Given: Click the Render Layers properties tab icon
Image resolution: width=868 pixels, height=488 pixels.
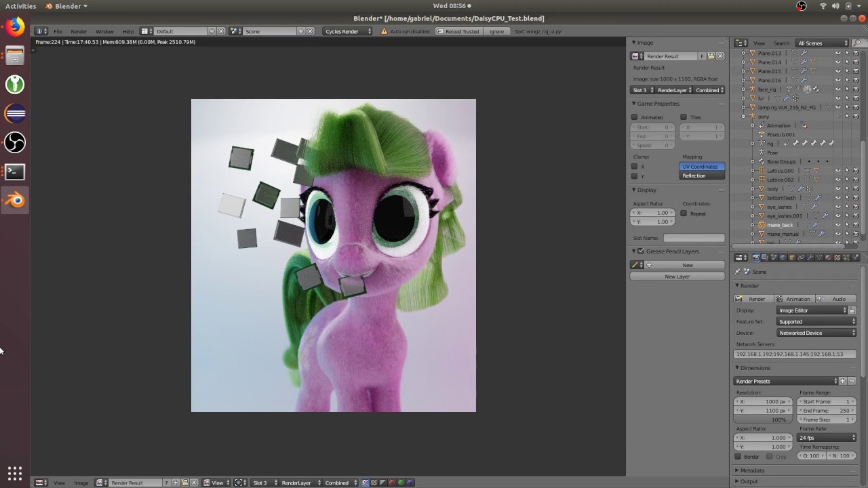Looking at the screenshot, I should coord(765,258).
